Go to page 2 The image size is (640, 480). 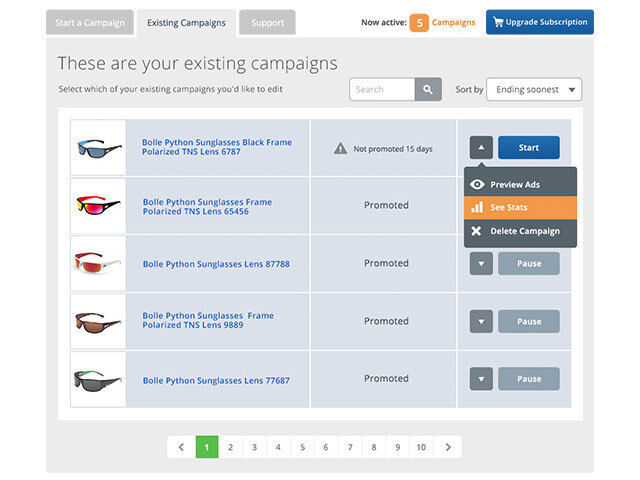(230, 447)
